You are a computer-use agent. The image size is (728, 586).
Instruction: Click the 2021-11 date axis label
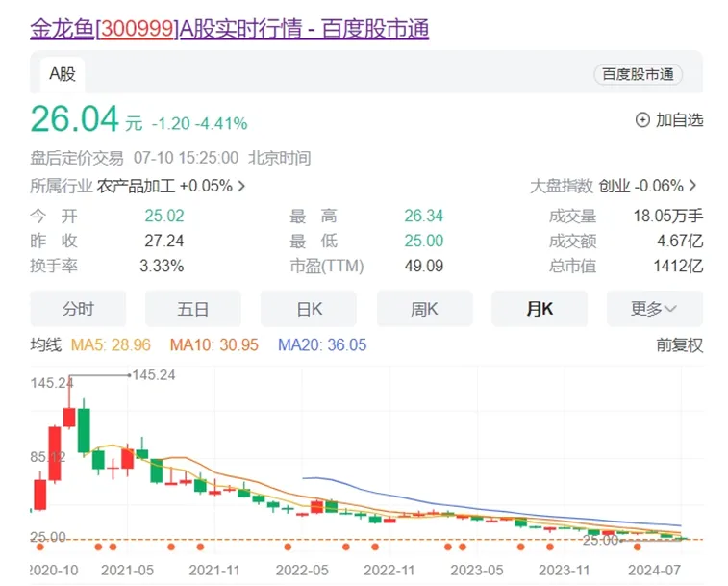click(214, 571)
